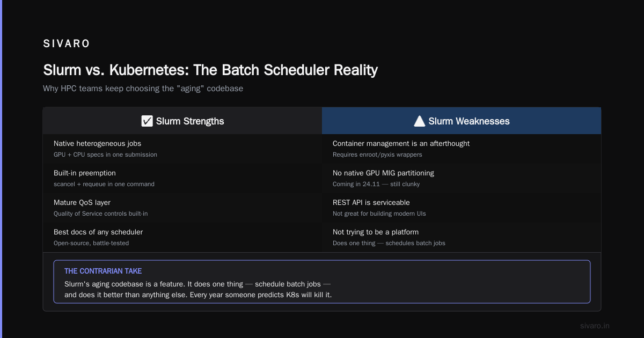Screen dimensions: 644x338
Task: Click 'REST API is serviceable' row text
Action: tap(371, 202)
